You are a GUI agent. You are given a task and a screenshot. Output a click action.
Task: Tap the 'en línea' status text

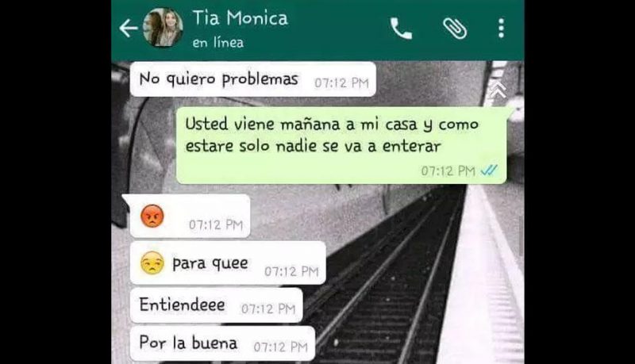coord(217,43)
